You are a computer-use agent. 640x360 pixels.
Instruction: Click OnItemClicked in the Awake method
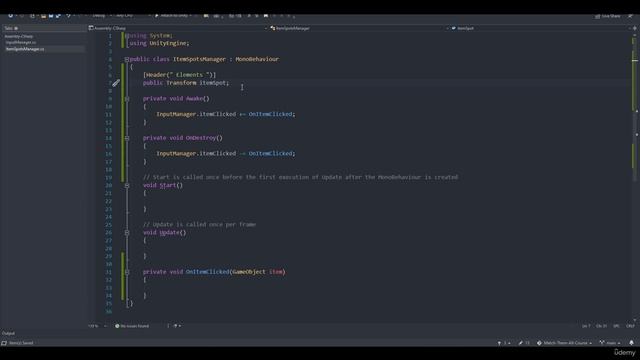tap(271, 114)
